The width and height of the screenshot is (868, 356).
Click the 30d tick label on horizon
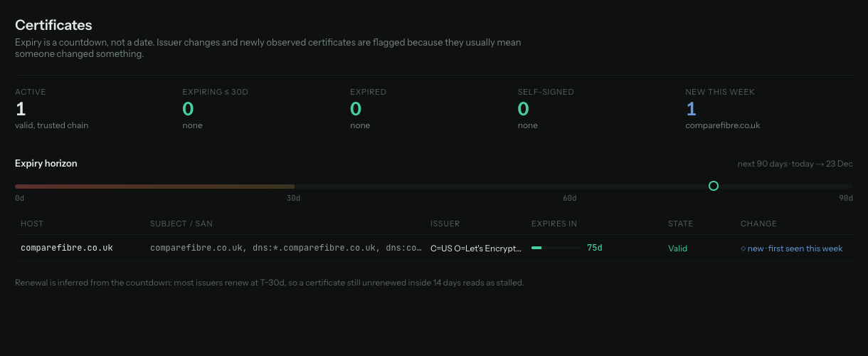294,198
